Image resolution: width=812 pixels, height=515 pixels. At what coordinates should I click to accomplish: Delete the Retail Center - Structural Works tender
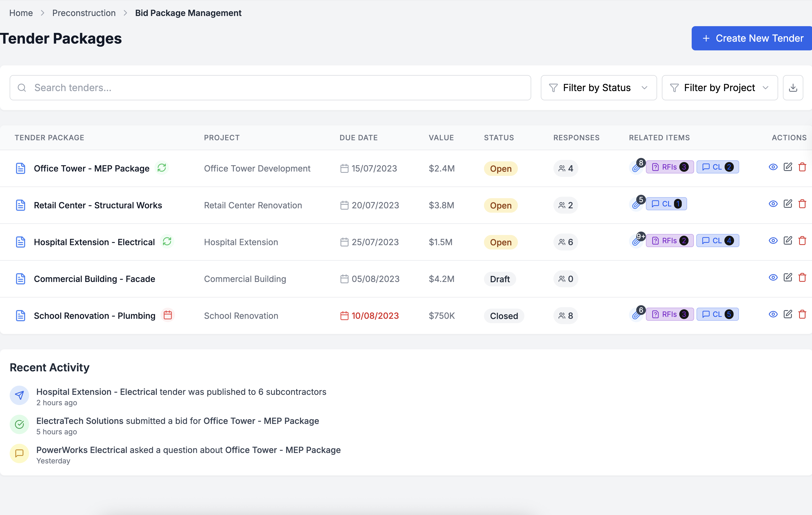pos(802,203)
